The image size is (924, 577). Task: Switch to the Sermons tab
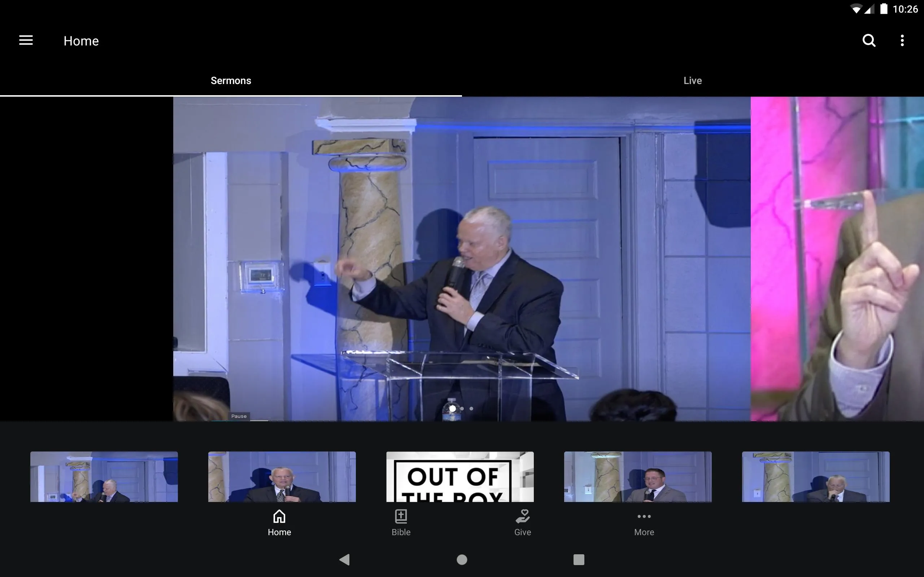coord(231,80)
